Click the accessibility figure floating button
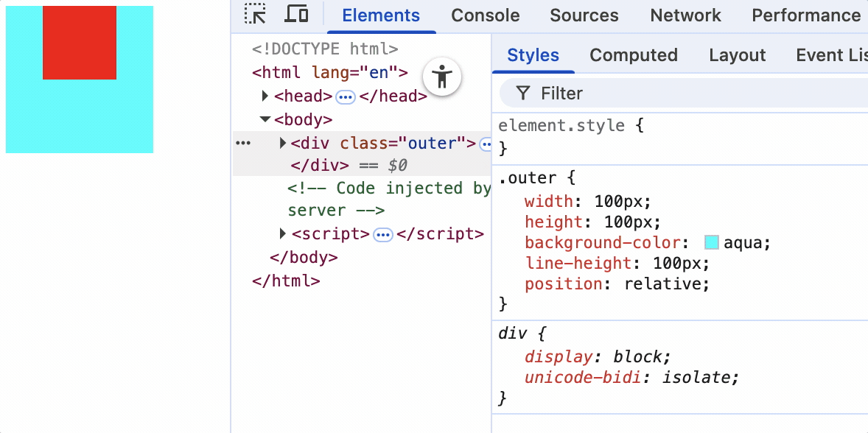The width and height of the screenshot is (868, 433). 442,77
